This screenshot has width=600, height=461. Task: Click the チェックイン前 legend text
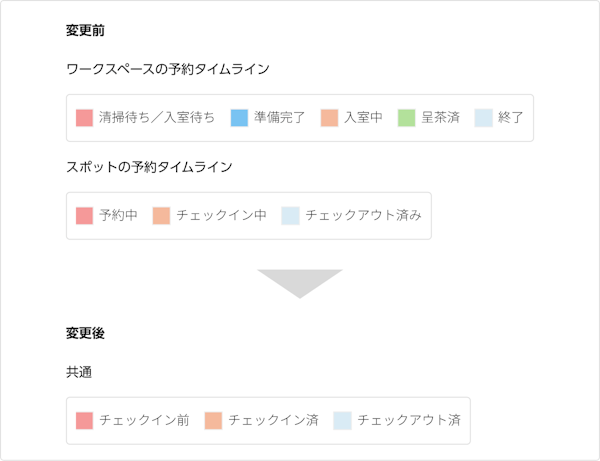point(144,420)
